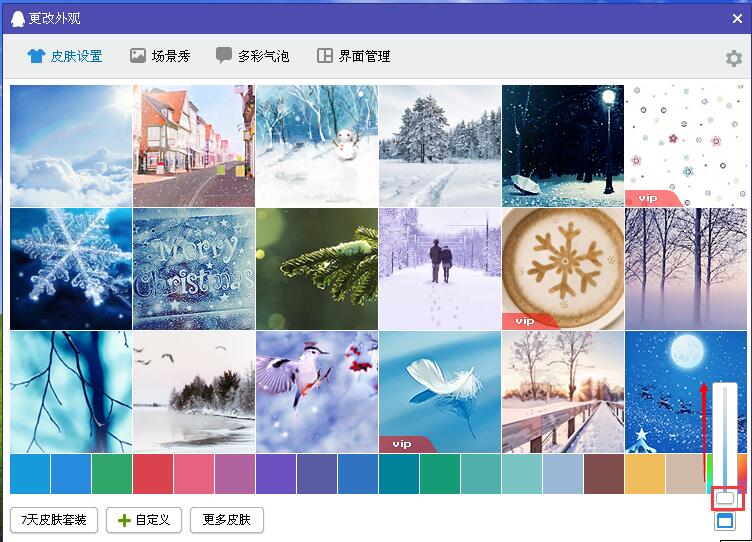Choose the white floral dots vip skin
This screenshot has width=752, height=542.
686,146
